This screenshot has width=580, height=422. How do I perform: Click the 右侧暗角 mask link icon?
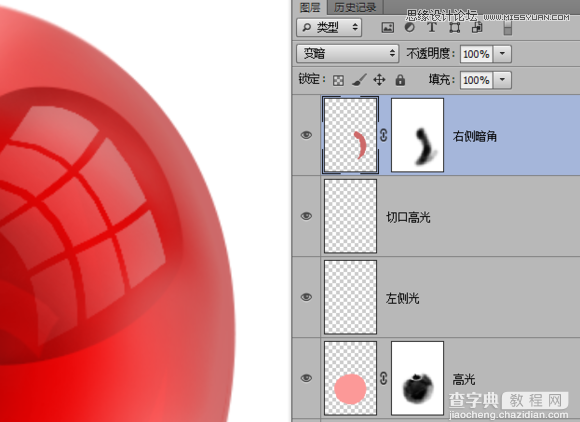tap(384, 135)
